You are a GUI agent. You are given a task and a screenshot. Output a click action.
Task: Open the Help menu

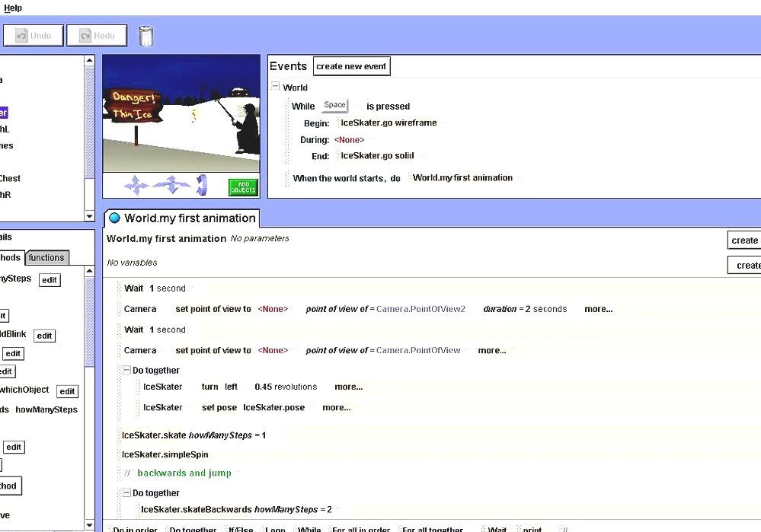(x=12, y=8)
